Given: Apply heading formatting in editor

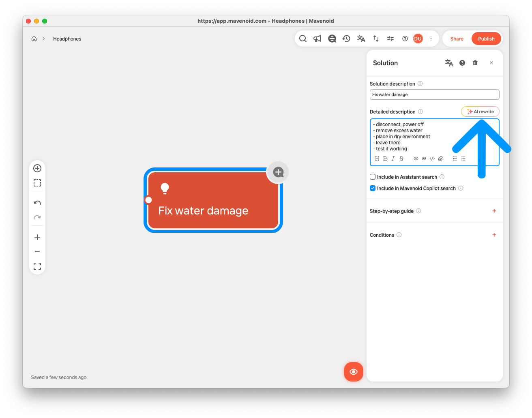Looking at the screenshot, I should tap(377, 159).
